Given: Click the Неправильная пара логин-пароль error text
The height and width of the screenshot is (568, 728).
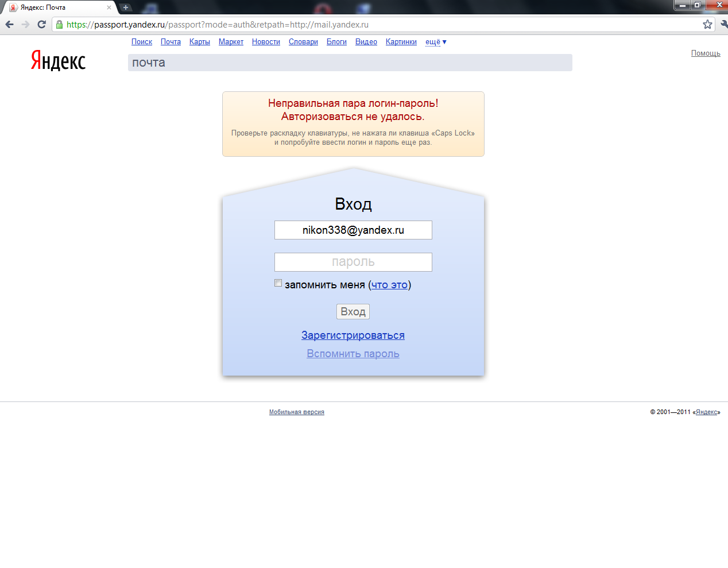Looking at the screenshot, I should pyautogui.click(x=353, y=103).
